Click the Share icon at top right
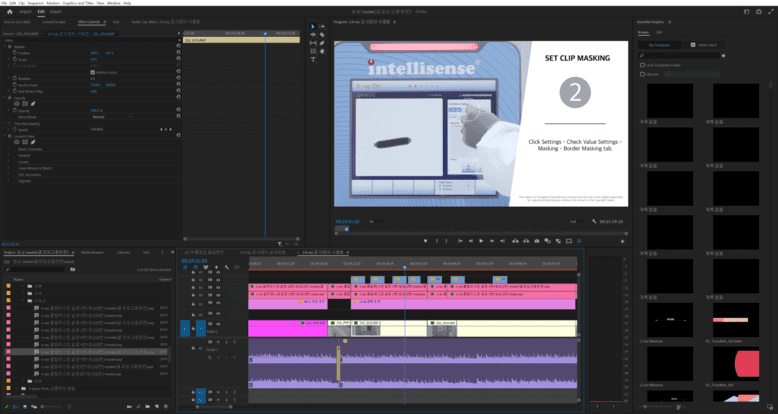Image resolution: width=778 pixels, height=414 pixels. (x=759, y=11)
